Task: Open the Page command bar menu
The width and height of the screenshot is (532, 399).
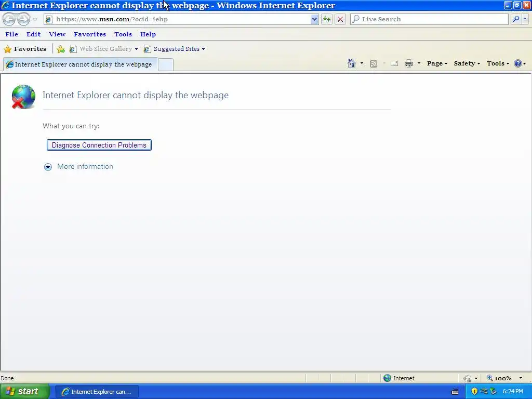Action: click(437, 63)
